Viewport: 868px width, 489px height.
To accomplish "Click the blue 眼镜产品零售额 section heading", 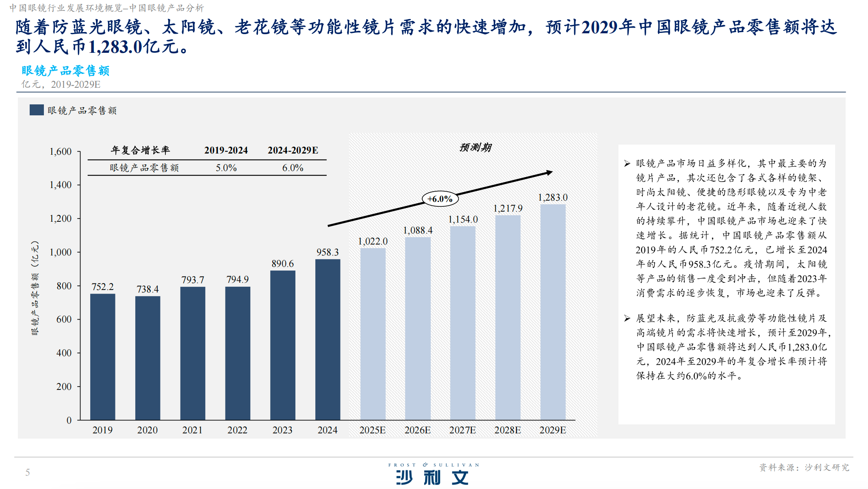I will pos(65,71).
